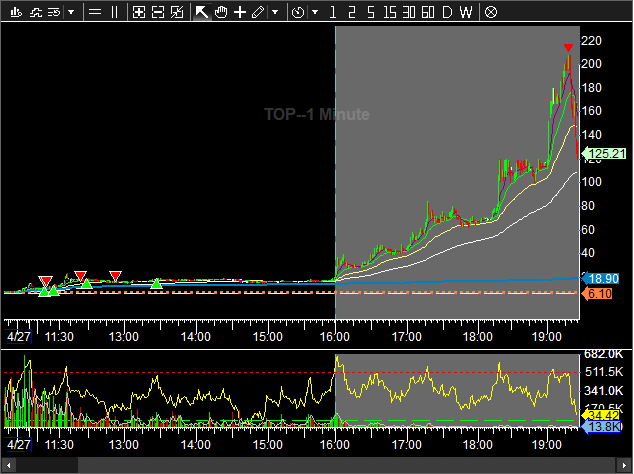Click the zoom in plus box icon
Screen dimensions: 634x474
[x=139, y=13]
